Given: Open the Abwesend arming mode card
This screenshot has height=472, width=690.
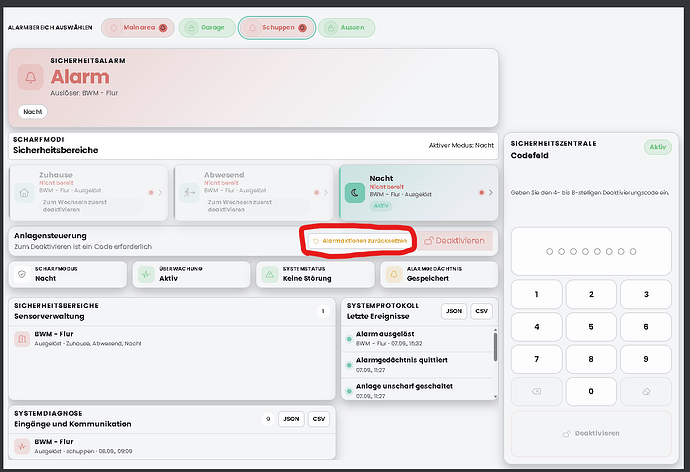Looking at the screenshot, I should [253, 193].
